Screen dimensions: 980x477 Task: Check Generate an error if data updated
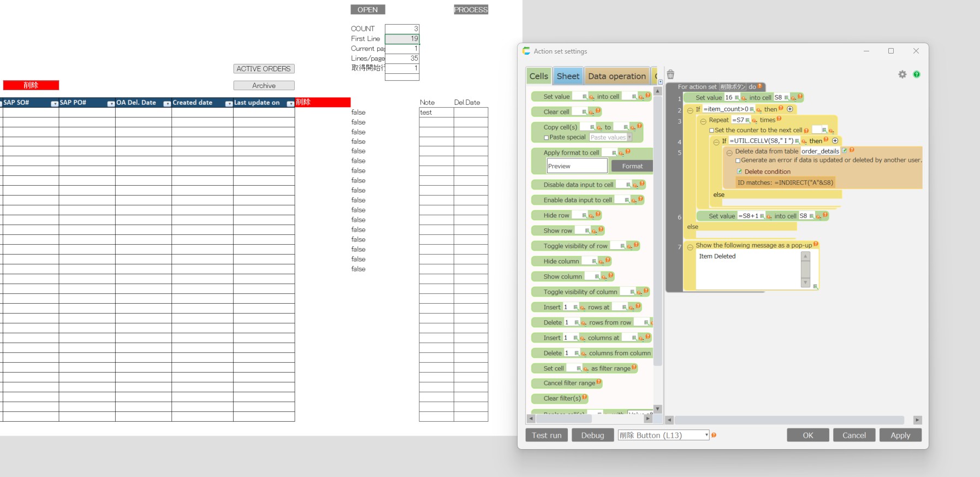coord(738,161)
